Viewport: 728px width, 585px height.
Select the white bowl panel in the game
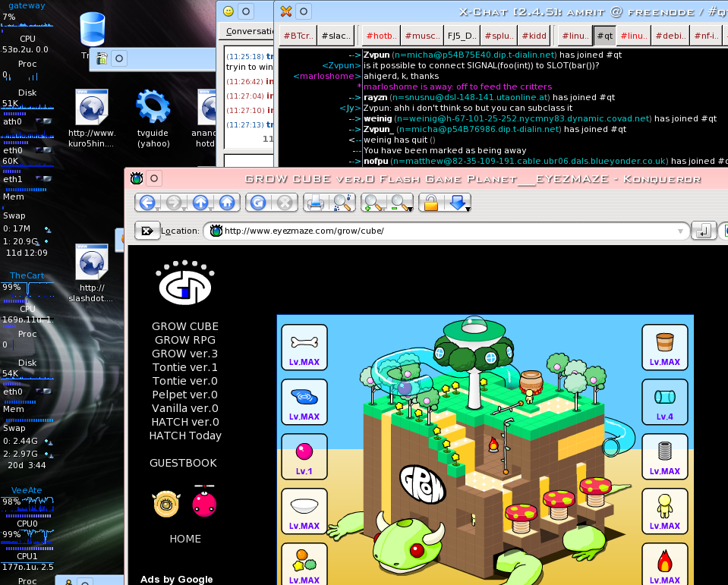click(x=304, y=511)
